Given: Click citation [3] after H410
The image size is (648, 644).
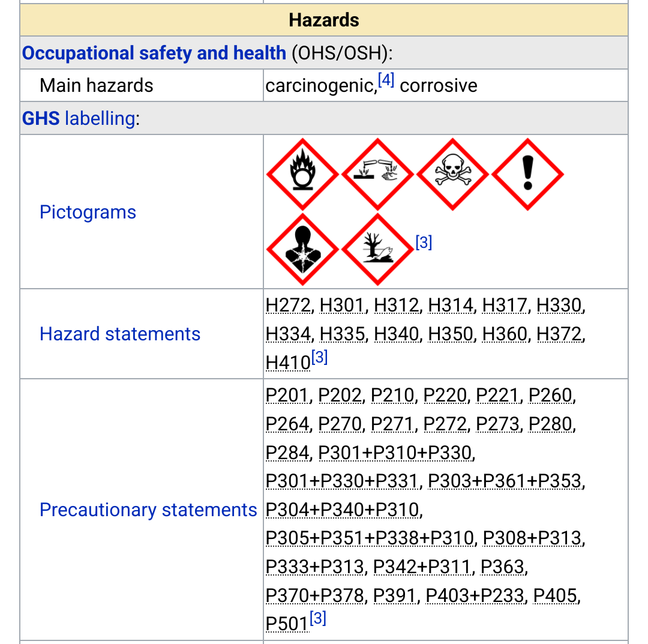Looking at the screenshot, I should point(319,357).
